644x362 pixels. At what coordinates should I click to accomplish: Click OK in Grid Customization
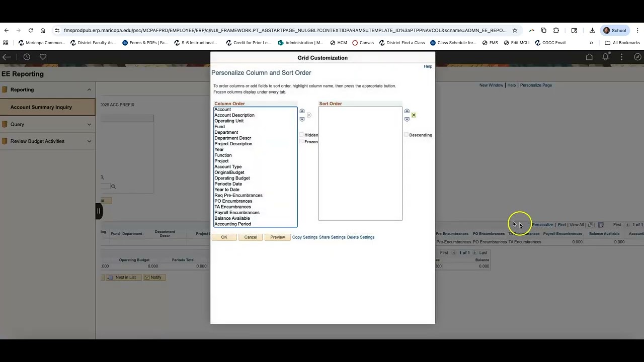(x=224, y=237)
